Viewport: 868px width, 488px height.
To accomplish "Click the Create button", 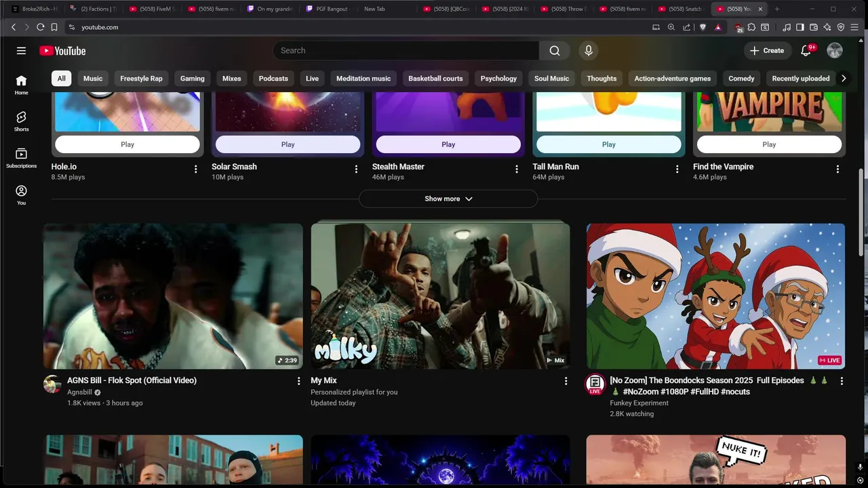I will pos(767,51).
